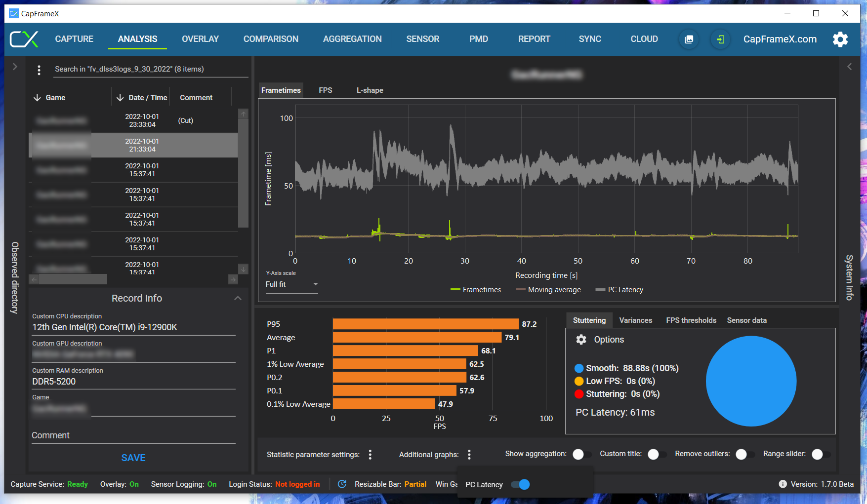The height and width of the screenshot is (504, 867).
Task: Open the L-shape graph tab
Action: (370, 90)
